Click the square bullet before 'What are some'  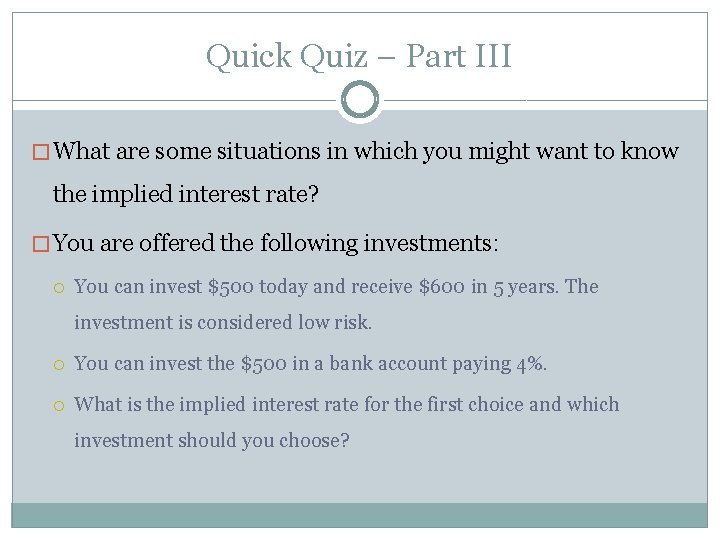(41, 153)
